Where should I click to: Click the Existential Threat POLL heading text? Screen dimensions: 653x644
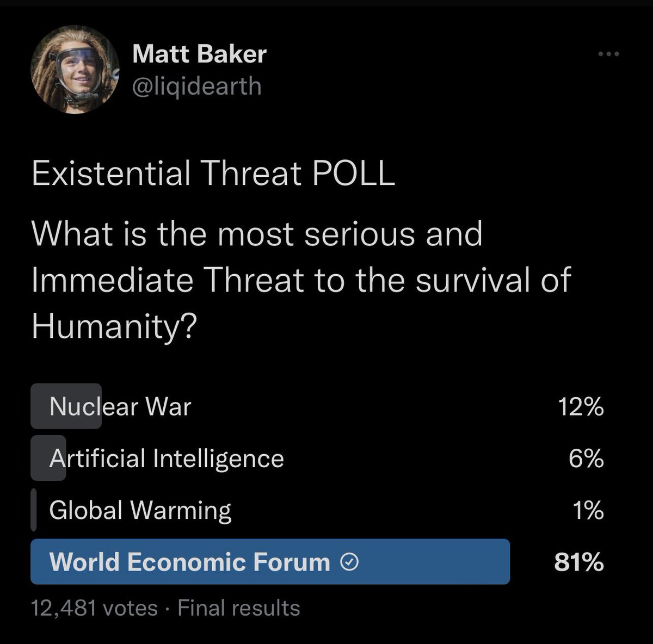[x=213, y=174]
